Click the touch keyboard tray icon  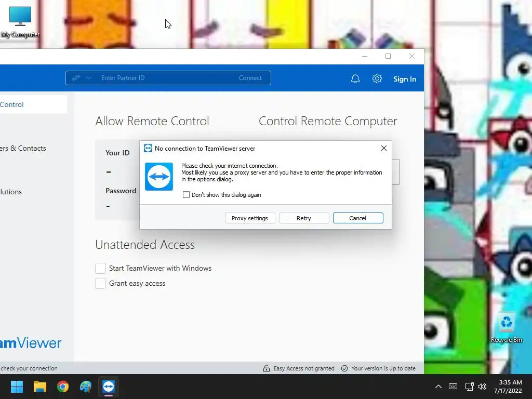(x=453, y=387)
